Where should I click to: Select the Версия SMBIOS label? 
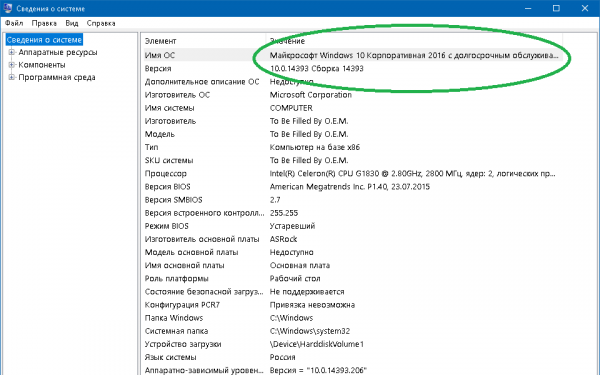point(173,200)
